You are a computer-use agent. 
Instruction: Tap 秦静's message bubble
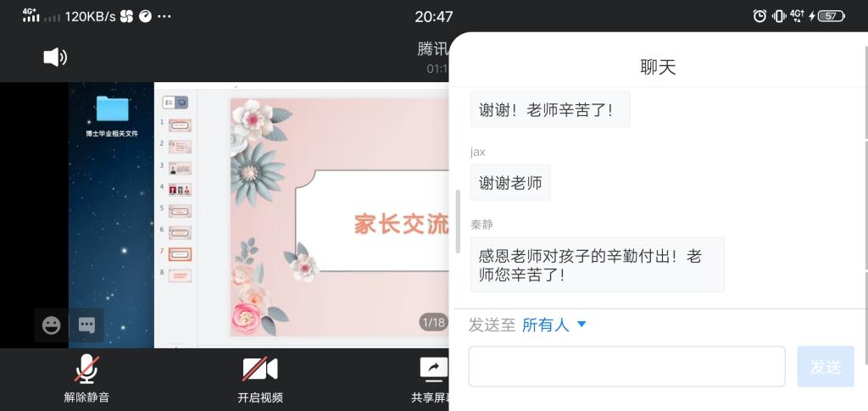[598, 264]
